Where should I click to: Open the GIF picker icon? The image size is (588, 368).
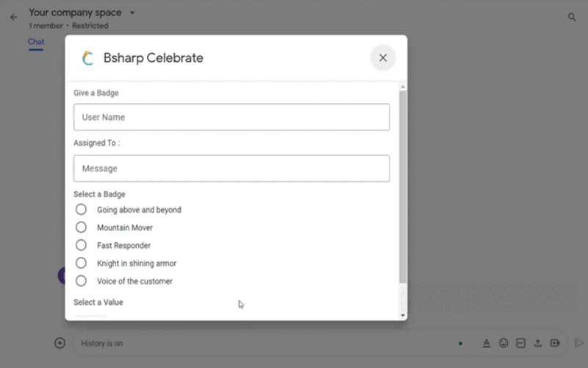520,343
